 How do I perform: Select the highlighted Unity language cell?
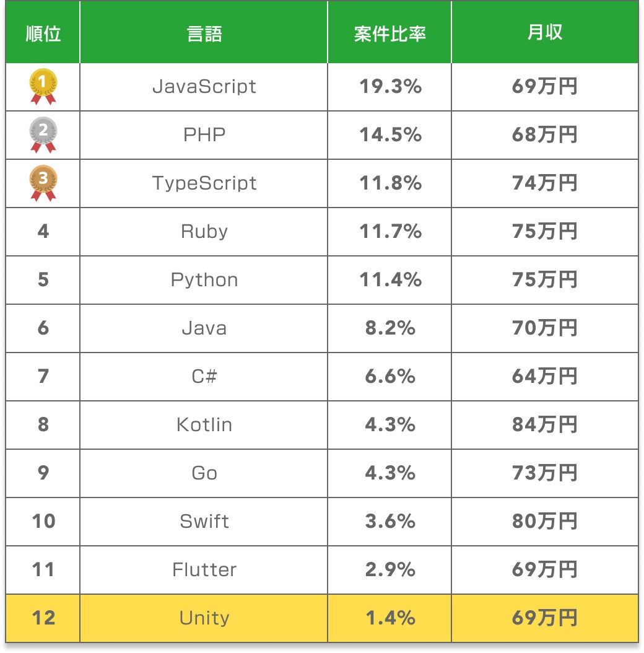(204, 618)
